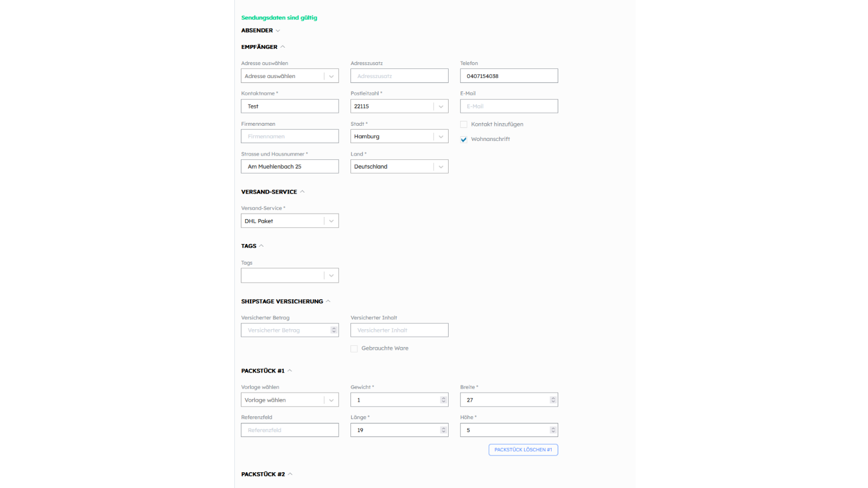The image size is (868, 488).
Task: Collapse the PACKSTÜCK #1 section chevron
Action: tap(290, 370)
